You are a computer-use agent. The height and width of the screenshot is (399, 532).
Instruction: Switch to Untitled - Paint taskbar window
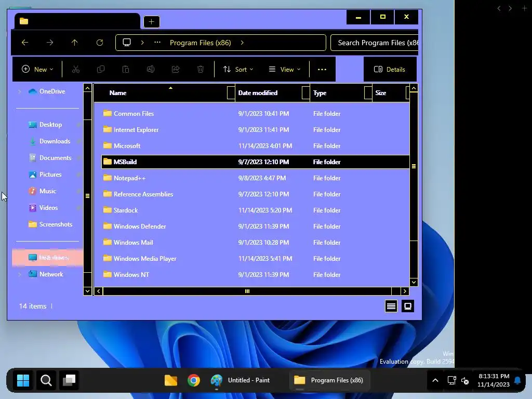240,380
